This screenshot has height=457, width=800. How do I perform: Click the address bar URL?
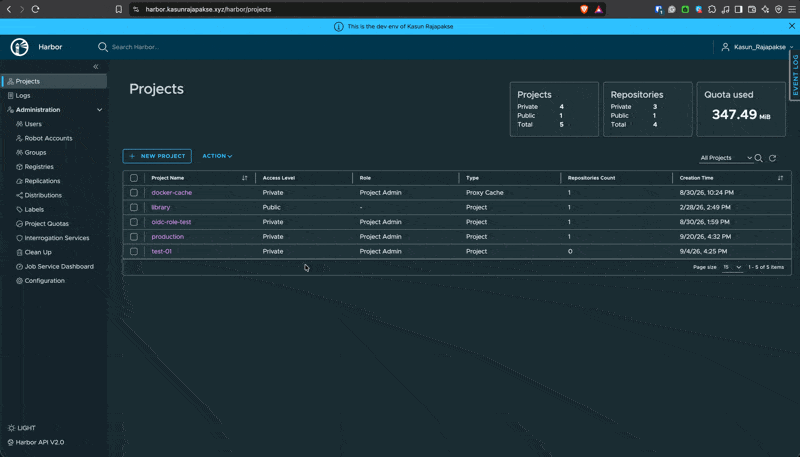(x=208, y=9)
